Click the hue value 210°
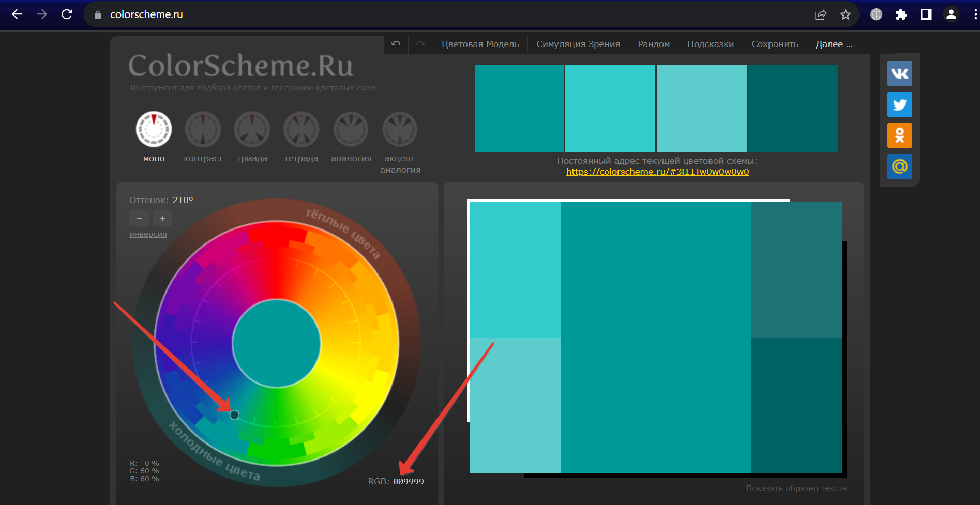Viewport: 980px width, 505px height. [x=183, y=200]
